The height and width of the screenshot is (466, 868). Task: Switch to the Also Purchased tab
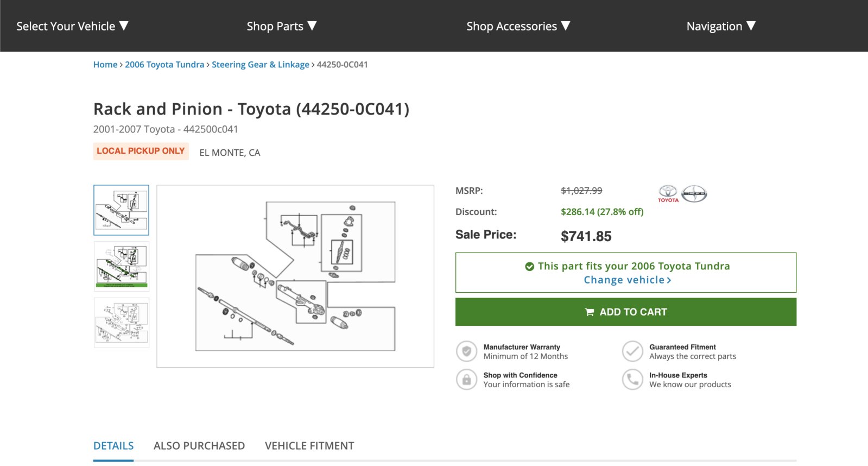click(x=199, y=446)
